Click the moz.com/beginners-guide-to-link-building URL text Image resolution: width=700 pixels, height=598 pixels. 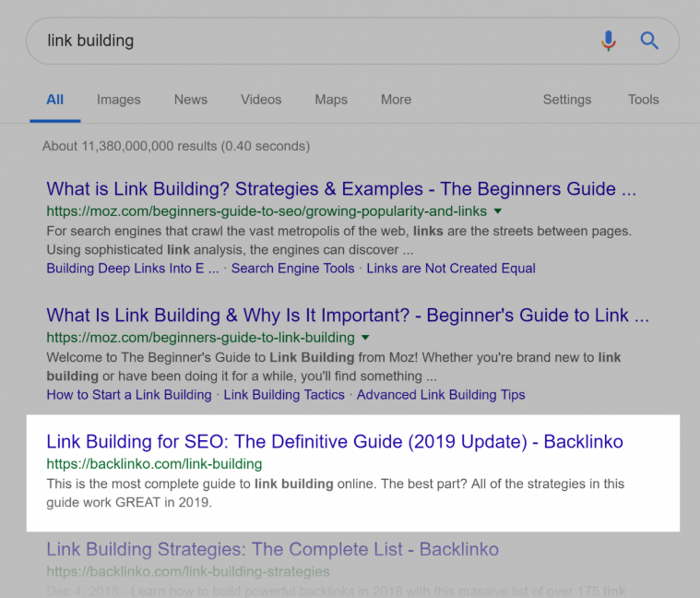point(200,338)
